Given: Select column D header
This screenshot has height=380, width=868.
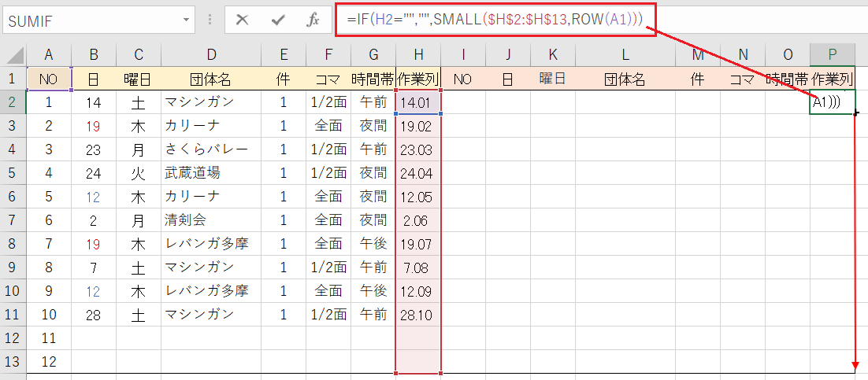Looking at the screenshot, I should click(211, 55).
